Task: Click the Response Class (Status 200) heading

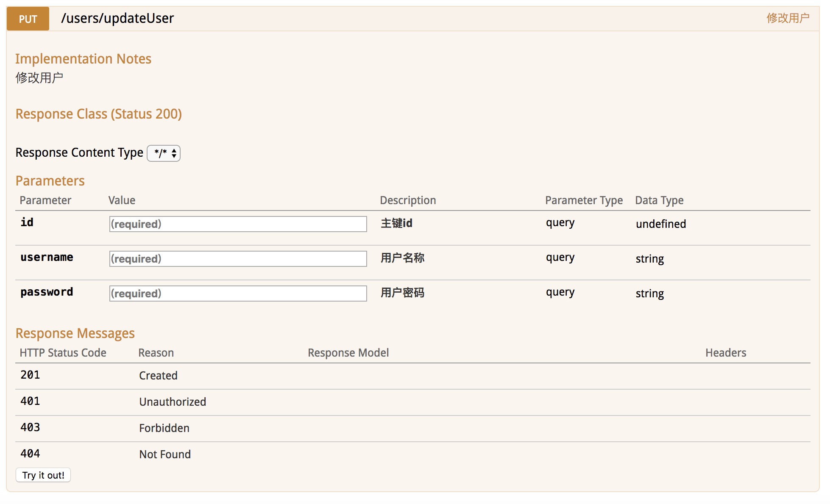Action: [x=99, y=114]
